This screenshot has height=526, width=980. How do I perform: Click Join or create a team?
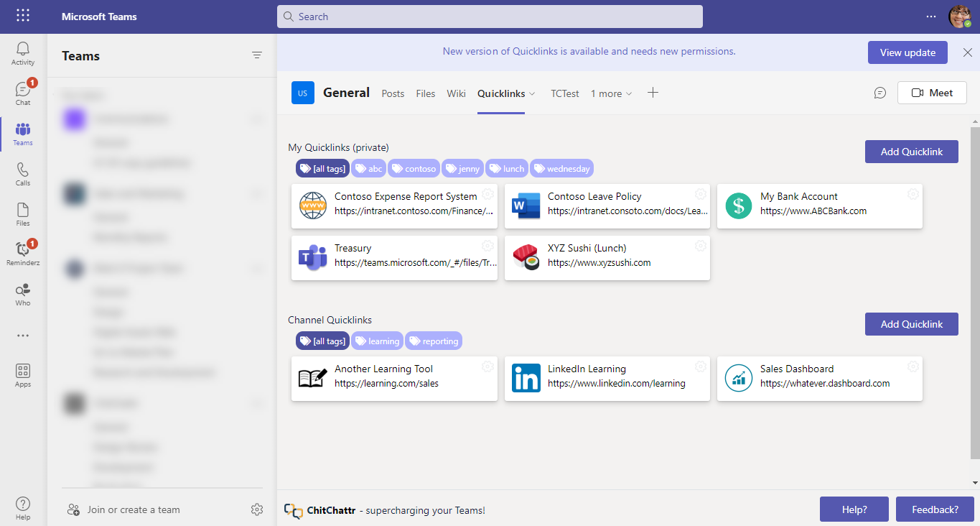pyautogui.click(x=134, y=509)
